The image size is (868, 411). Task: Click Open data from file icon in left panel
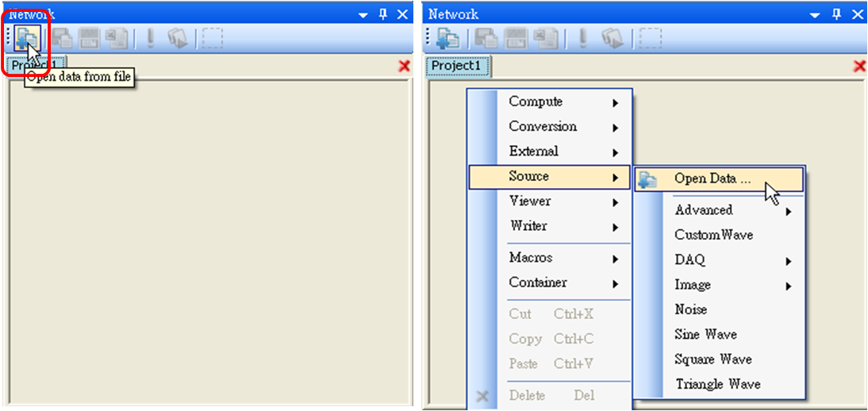[26, 37]
